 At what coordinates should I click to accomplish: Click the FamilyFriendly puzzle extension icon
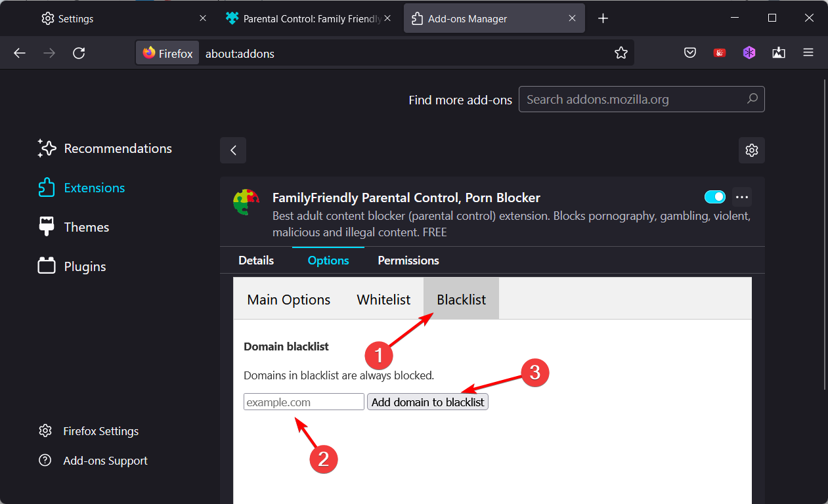pyautogui.click(x=246, y=202)
